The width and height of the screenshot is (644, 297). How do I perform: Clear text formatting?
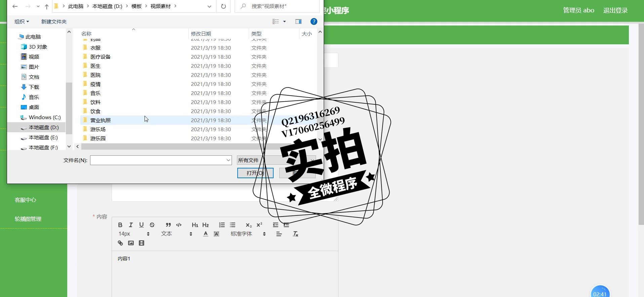pos(295,234)
